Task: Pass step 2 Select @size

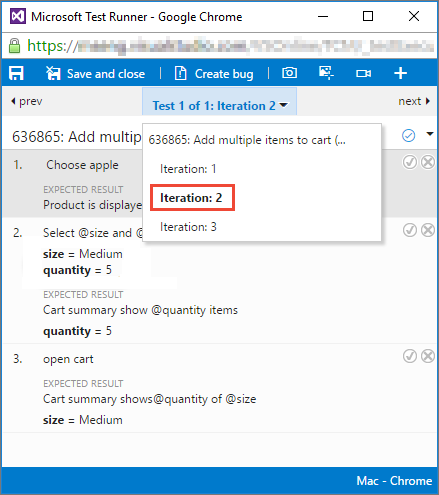Action: pos(410,230)
